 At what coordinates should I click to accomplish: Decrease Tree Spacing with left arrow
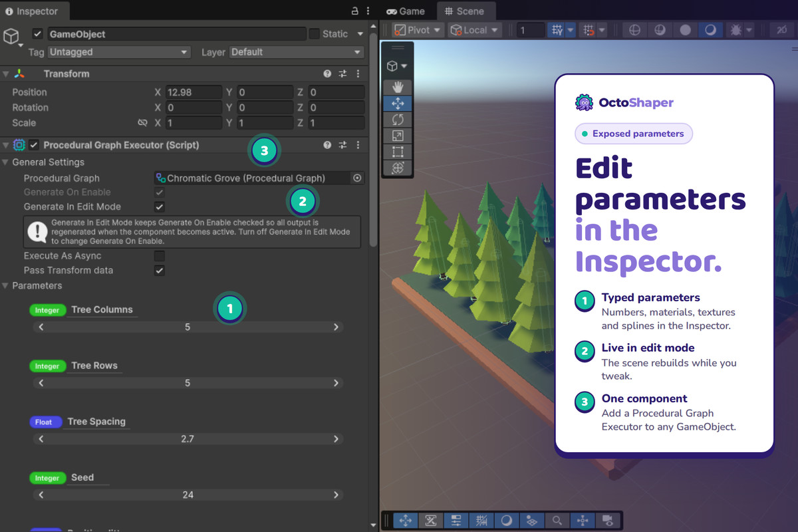pyautogui.click(x=41, y=439)
